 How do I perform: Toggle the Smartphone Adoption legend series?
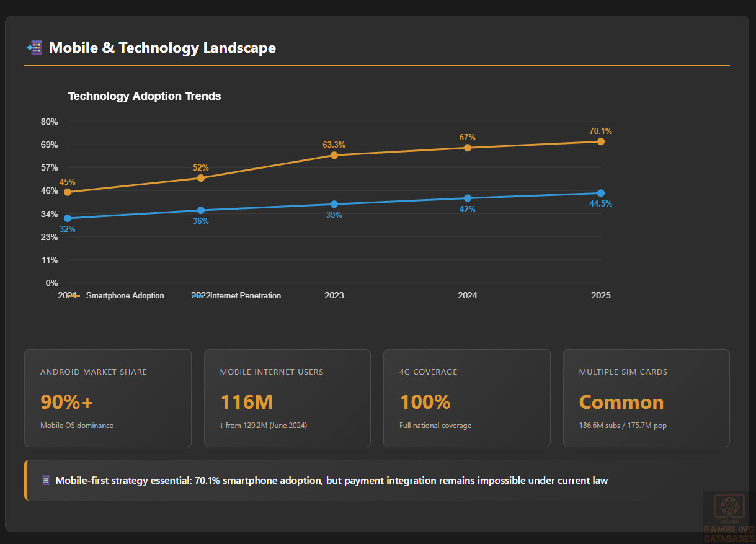pos(125,296)
